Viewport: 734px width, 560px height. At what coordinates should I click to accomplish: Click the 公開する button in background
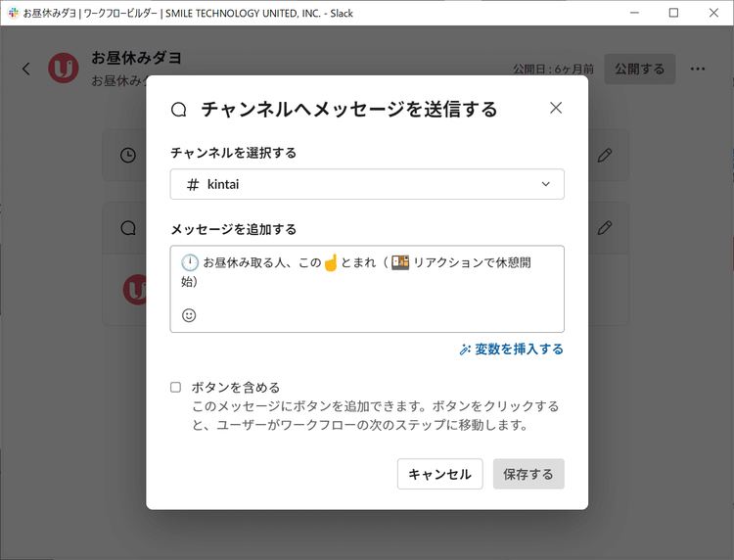pyautogui.click(x=639, y=69)
